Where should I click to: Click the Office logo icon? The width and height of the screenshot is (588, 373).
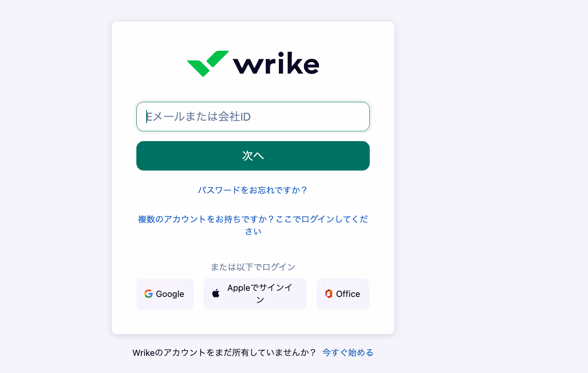point(329,294)
